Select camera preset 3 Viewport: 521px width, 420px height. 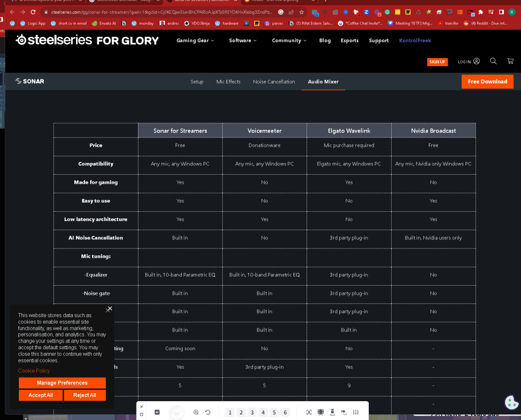tap(252, 412)
